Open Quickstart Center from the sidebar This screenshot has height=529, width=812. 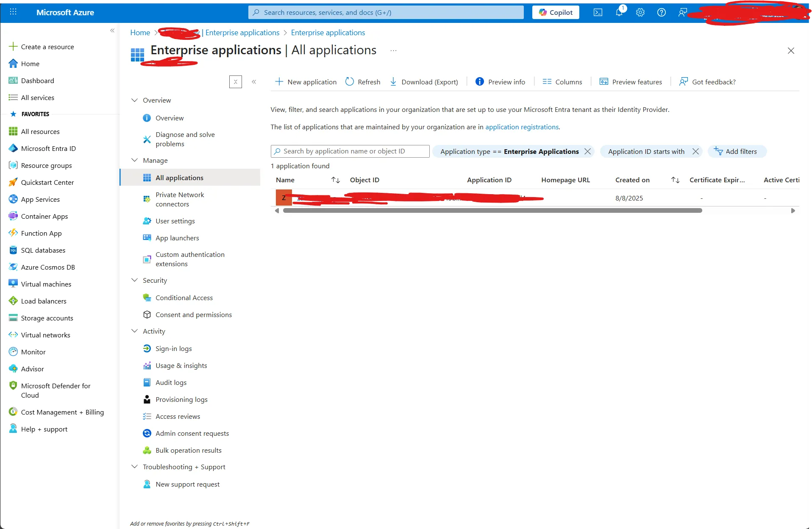click(47, 182)
